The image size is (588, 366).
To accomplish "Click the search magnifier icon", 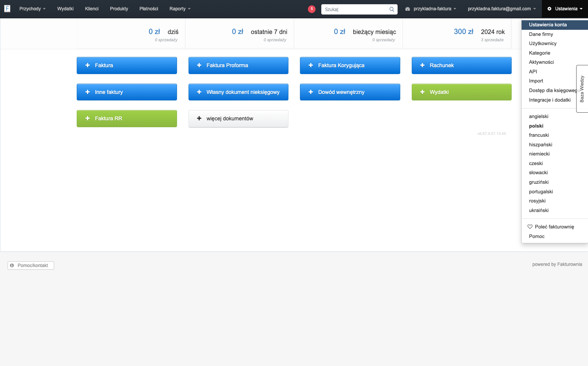I will tap(391, 9).
